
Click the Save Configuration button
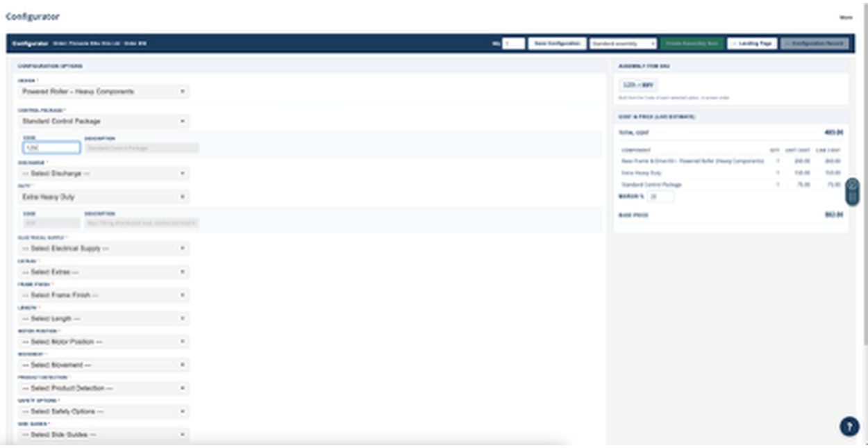(557, 43)
